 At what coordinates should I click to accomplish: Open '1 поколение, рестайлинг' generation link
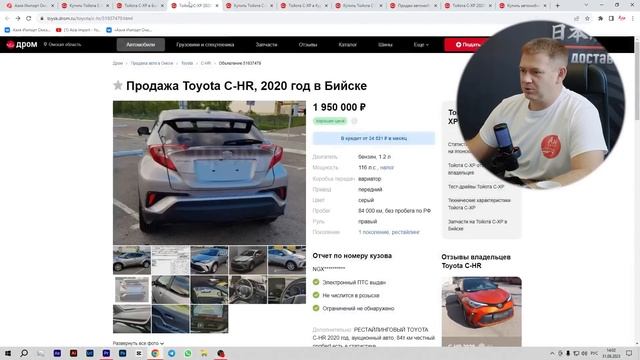[x=389, y=232]
